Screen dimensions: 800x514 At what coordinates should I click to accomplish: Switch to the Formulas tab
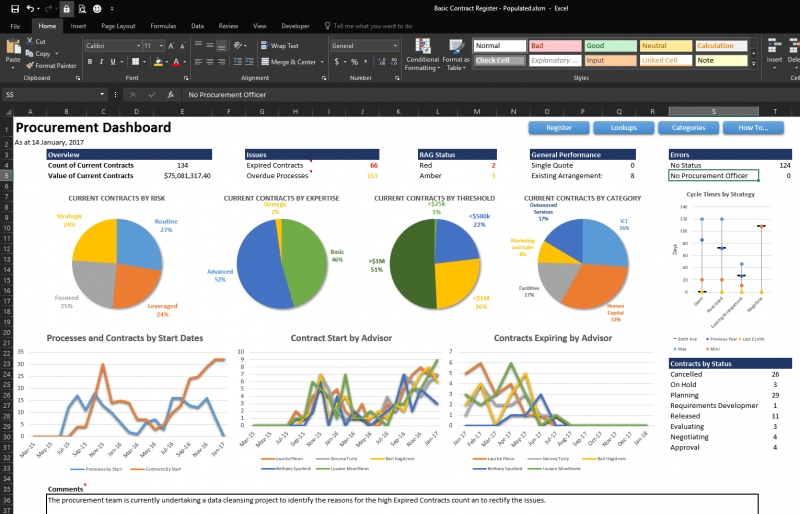pos(163,26)
